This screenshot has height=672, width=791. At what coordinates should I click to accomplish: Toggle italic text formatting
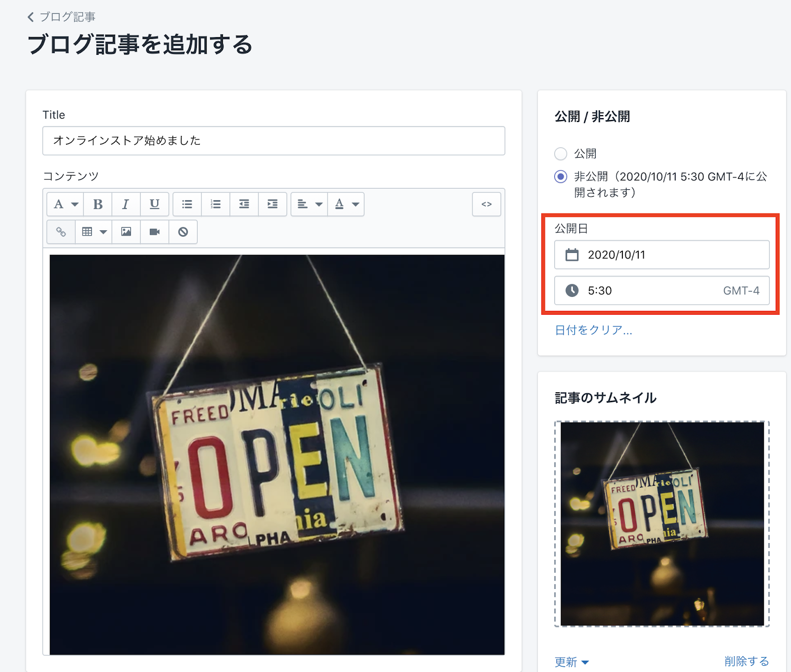pos(126,205)
